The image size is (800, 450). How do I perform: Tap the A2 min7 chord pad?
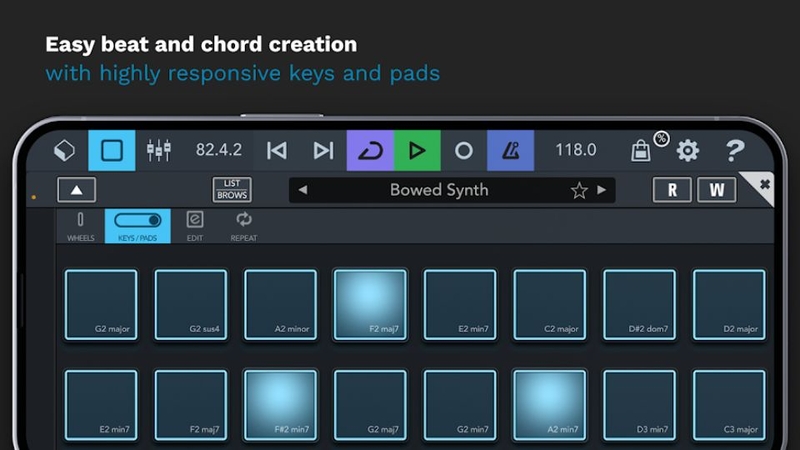pyautogui.click(x=549, y=405)
